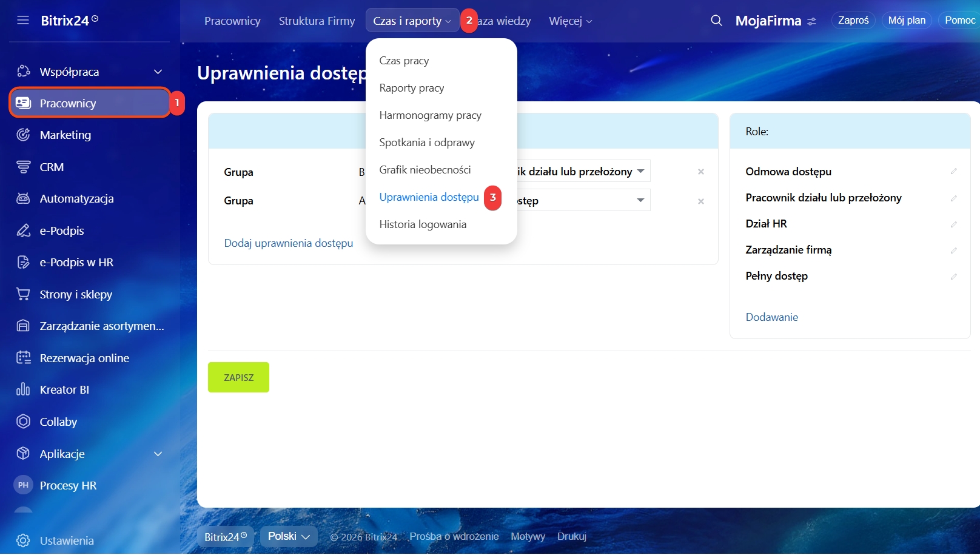Open the second Grupa role combo box

pyautogui.click(x=582, y=200)
